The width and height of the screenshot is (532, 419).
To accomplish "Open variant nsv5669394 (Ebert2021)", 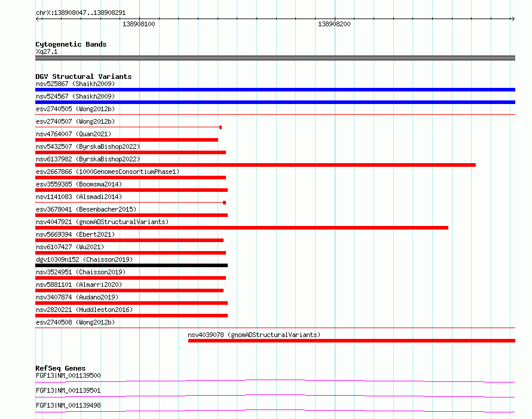I will coord(75,234).
